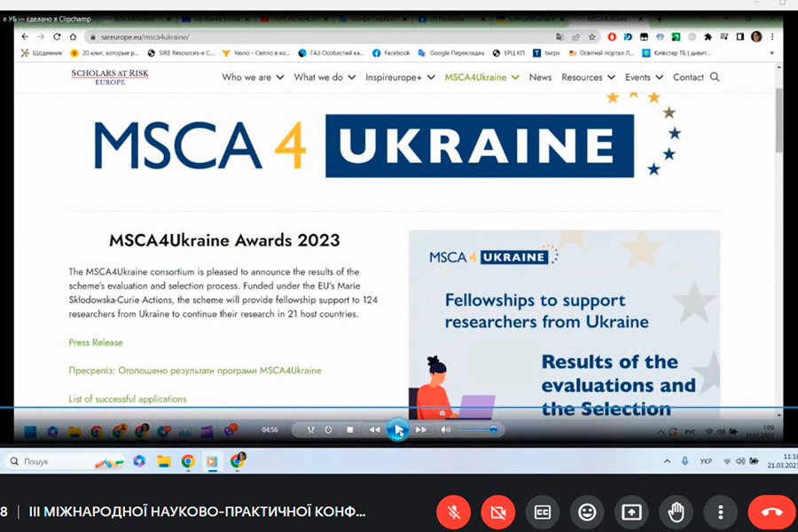The image size is (798, 532).
Task: Open the Щоденник bookmark
Action: [41, 53]
